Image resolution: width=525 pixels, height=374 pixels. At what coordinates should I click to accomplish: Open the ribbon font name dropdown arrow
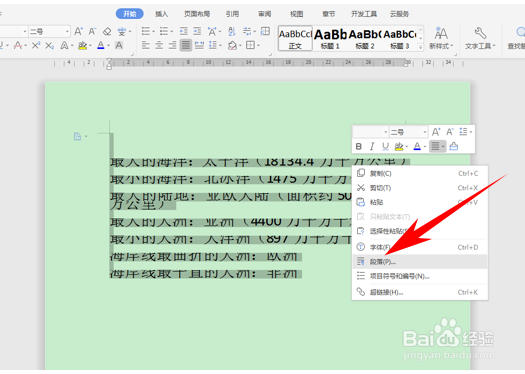coord(25,31)
